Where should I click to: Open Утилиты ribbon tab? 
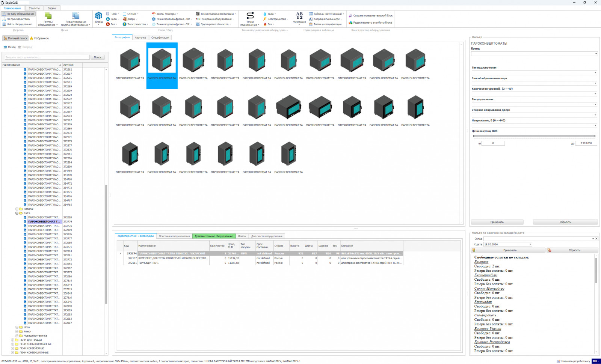pyautogui.click(x=34, y=8)
